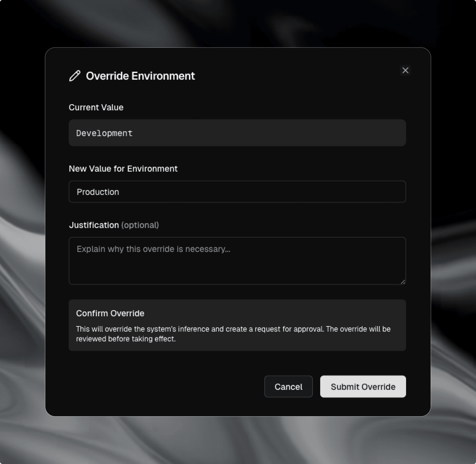Click the Current Value label
Screen dimensions: 476x464
click(96, 107)
